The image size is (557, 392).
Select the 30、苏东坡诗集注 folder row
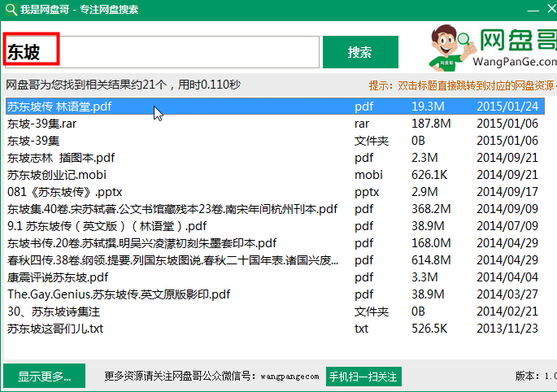click(x=275, y=311)
